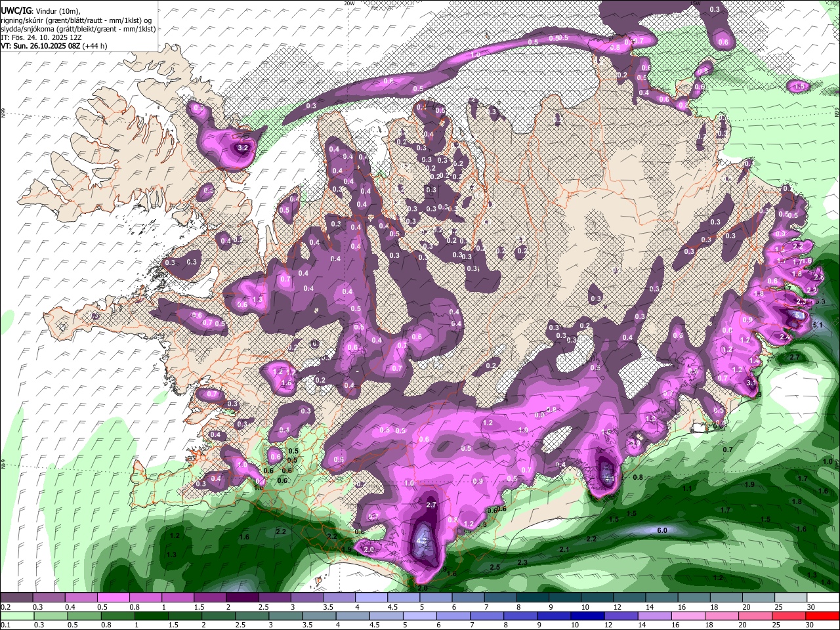Click the dark mauve 0.2 snow legend swatch
Image resolution: width=840 pixels, height=630 pixels.
pyautogui.click(x=16, y=598)
